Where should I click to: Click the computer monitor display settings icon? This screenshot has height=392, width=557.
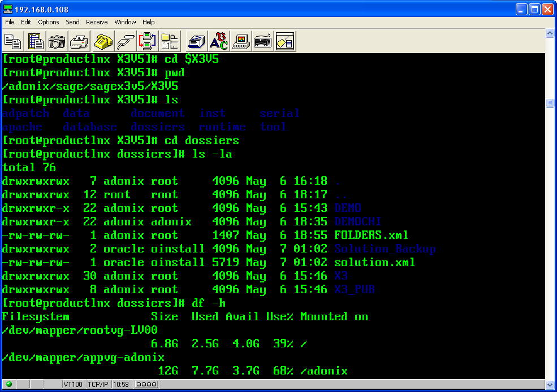pyautogui.click(x=240, y=41)
